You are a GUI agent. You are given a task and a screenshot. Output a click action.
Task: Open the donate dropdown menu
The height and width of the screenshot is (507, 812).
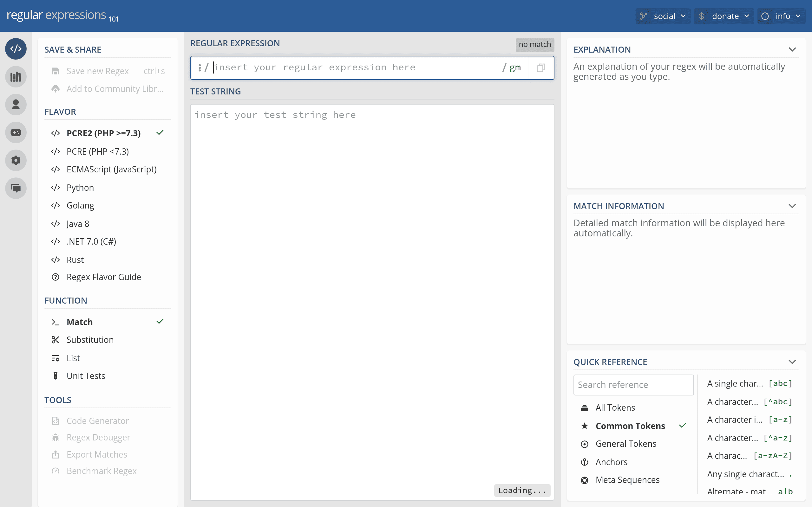click(x=724, y=16)
